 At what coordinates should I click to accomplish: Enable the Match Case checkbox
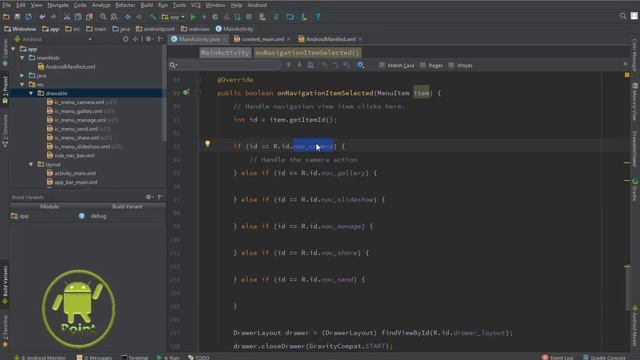pyautogui.click(x=382, y=65)
